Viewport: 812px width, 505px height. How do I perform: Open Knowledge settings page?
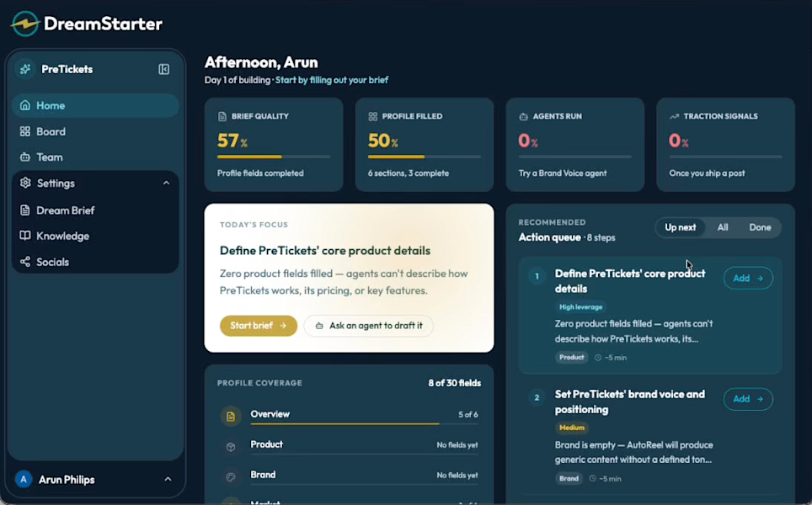95,236
